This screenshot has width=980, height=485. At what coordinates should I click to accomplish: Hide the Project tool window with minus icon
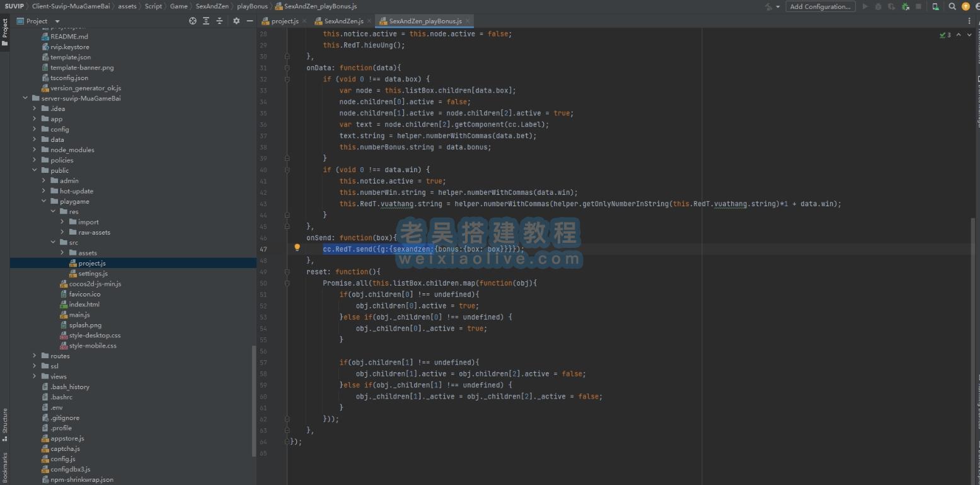point(250,21)
